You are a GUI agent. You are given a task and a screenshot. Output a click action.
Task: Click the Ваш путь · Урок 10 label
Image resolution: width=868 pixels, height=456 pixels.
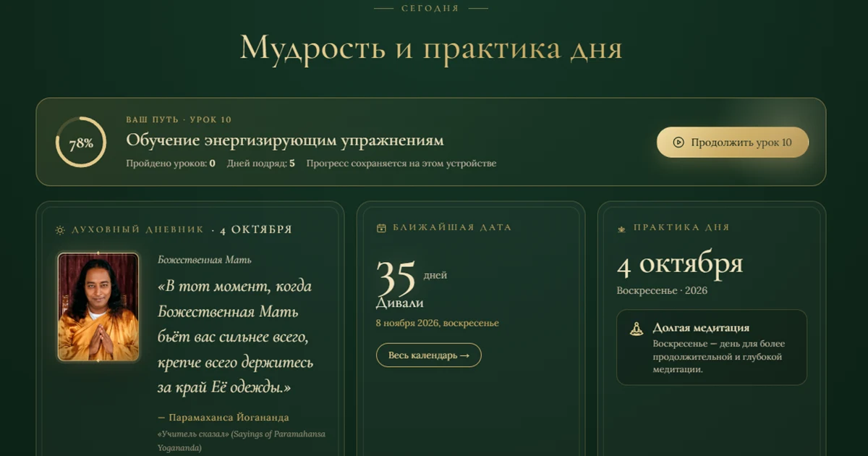pos(179,119)
